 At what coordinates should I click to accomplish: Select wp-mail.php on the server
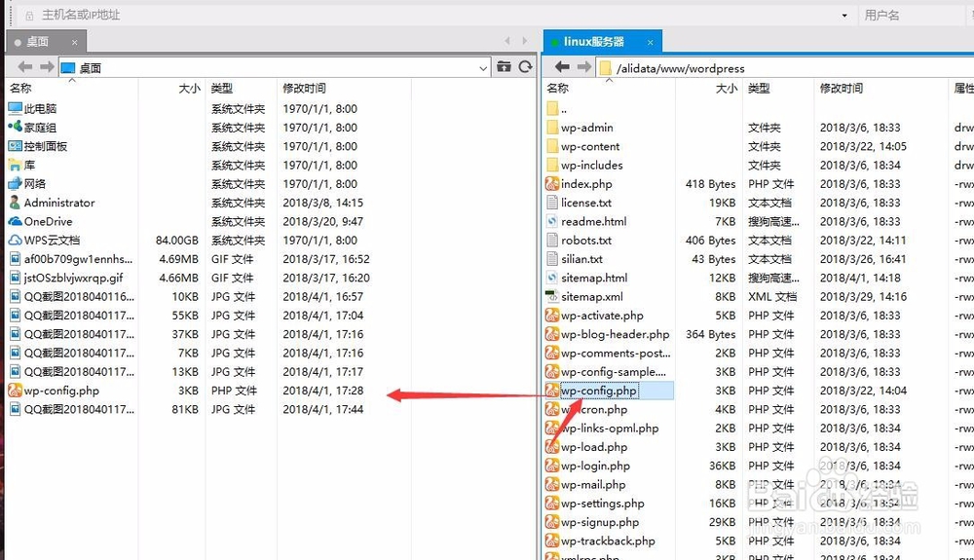(x=593, y=484)
